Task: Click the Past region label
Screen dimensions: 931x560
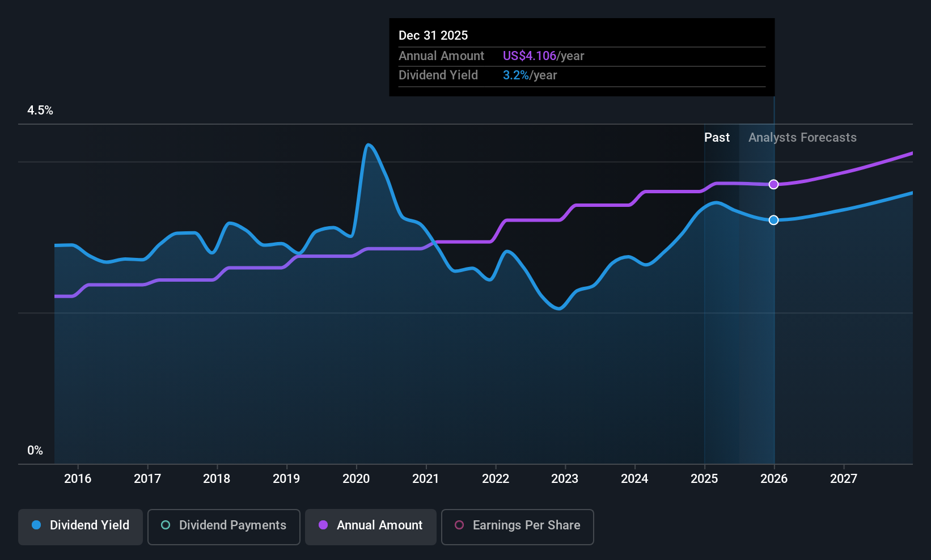Action: [x=717, y=138]
